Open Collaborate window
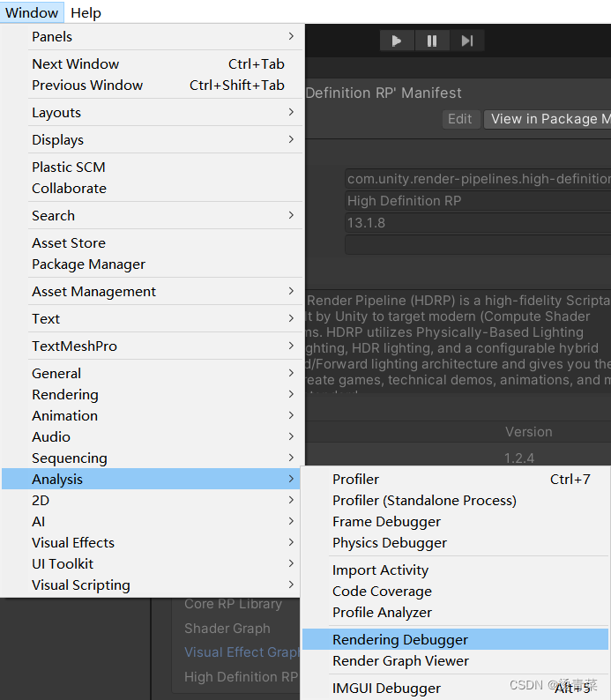This screenshot has width=611, height=700. [153, 189]
